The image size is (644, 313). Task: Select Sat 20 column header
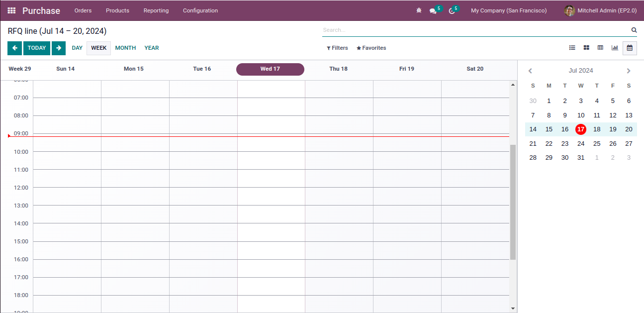pyautogui.click(x=475, y=69)
